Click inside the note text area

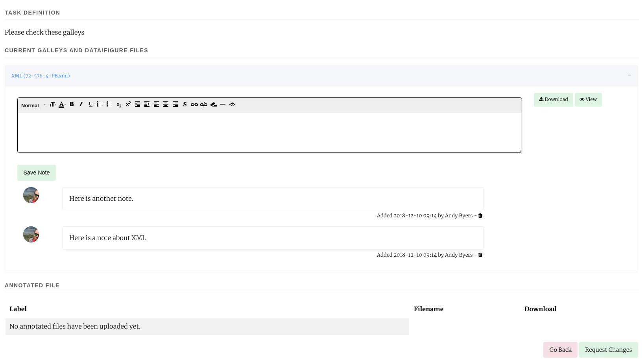tap(269, 133)
